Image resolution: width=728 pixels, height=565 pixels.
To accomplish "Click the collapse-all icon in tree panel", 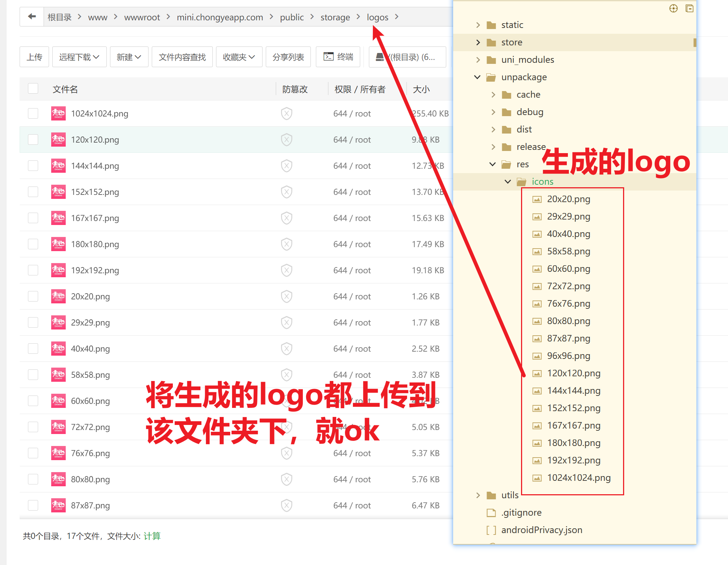I will [689, 8].
